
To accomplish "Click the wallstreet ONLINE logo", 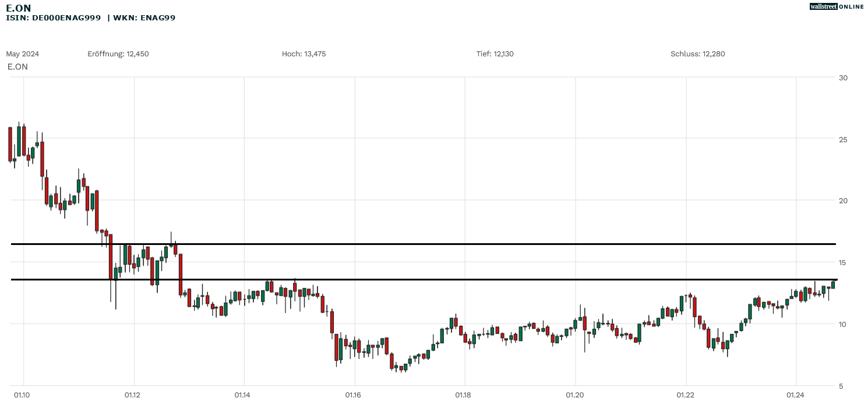I will point(837,6).
